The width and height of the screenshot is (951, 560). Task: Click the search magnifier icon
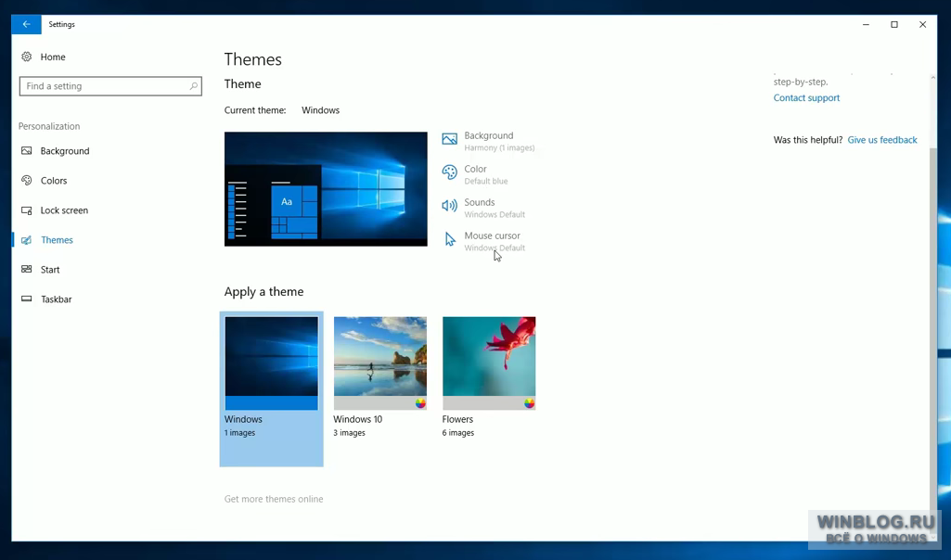point(194,86)
